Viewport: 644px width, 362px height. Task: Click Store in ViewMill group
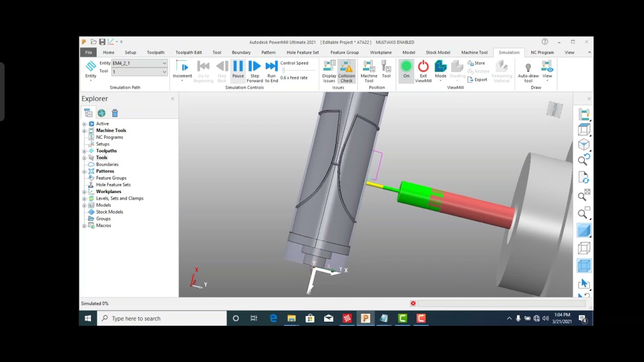pyautogui.click(x=476, y=63)
